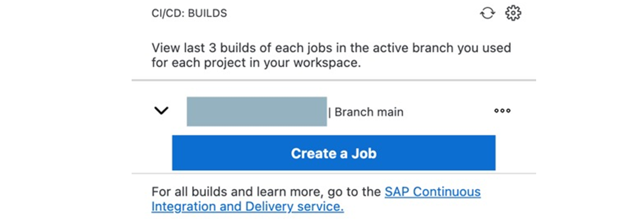The image size is (644, 223).
Task: Open the CI/CD settings gear
Action: 513,13
